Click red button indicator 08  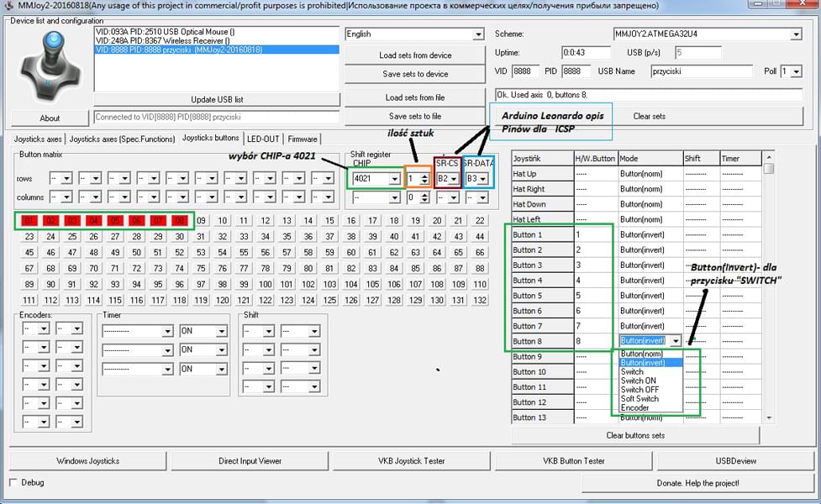click(x=179, y=221)
